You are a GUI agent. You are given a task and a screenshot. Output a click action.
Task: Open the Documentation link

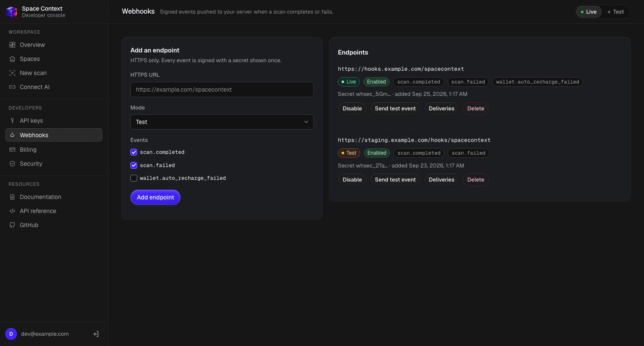pos(54,197)
